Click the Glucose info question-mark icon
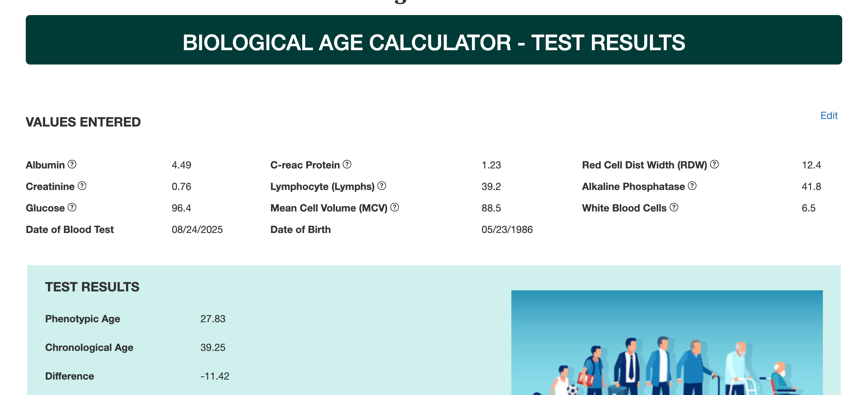The height and width of the screenshot is (395, 868). 72,207
